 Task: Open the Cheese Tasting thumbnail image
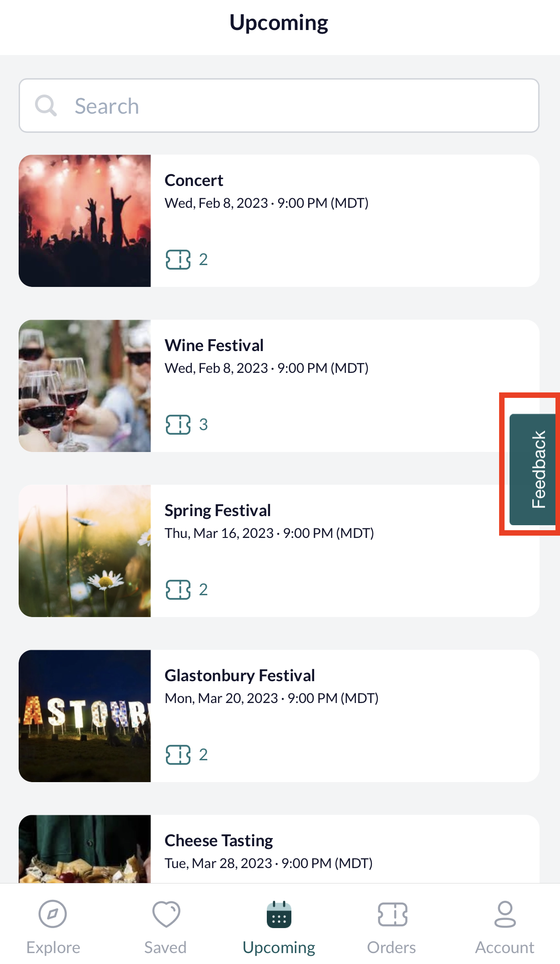[x=85, y=849]
